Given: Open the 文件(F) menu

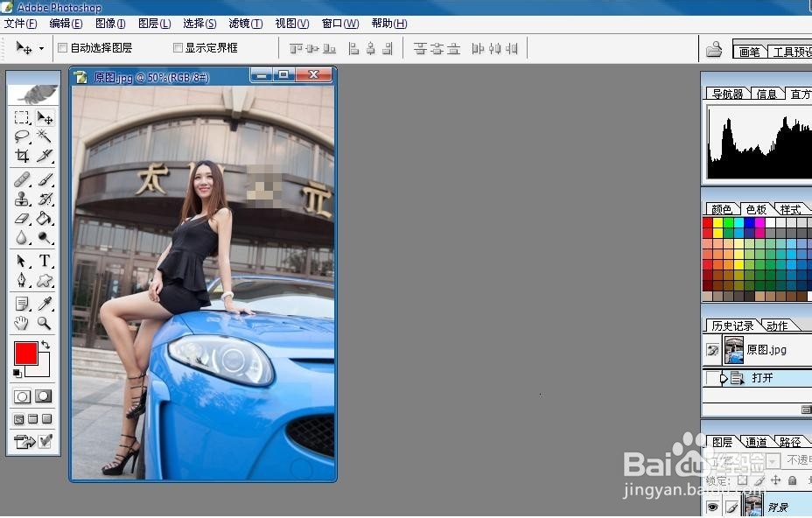Looking at the screenshot, I should point(21,24).
